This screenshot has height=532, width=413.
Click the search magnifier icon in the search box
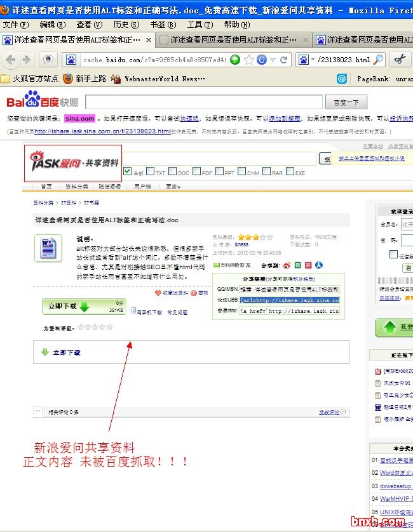(x=378, y=60)
